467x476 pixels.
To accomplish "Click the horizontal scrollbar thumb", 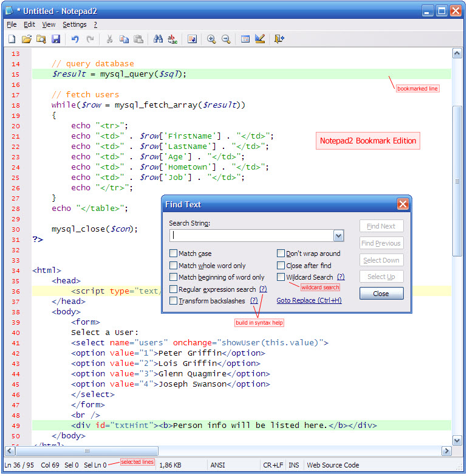I will [87, 451].
